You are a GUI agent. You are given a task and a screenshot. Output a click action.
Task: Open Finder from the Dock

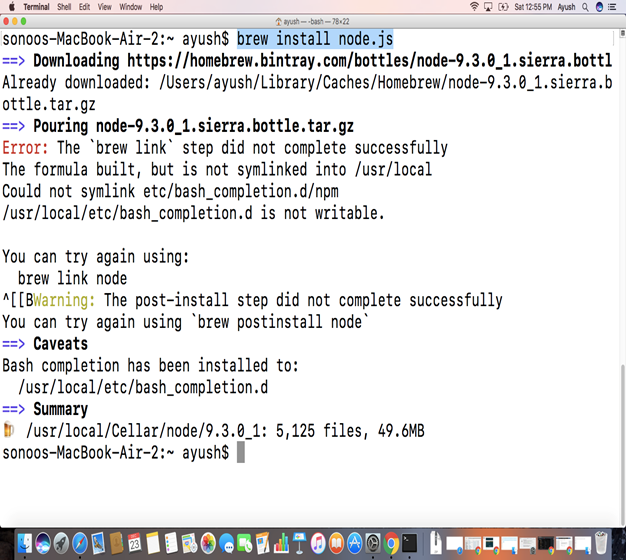click(x=25, y=544)
